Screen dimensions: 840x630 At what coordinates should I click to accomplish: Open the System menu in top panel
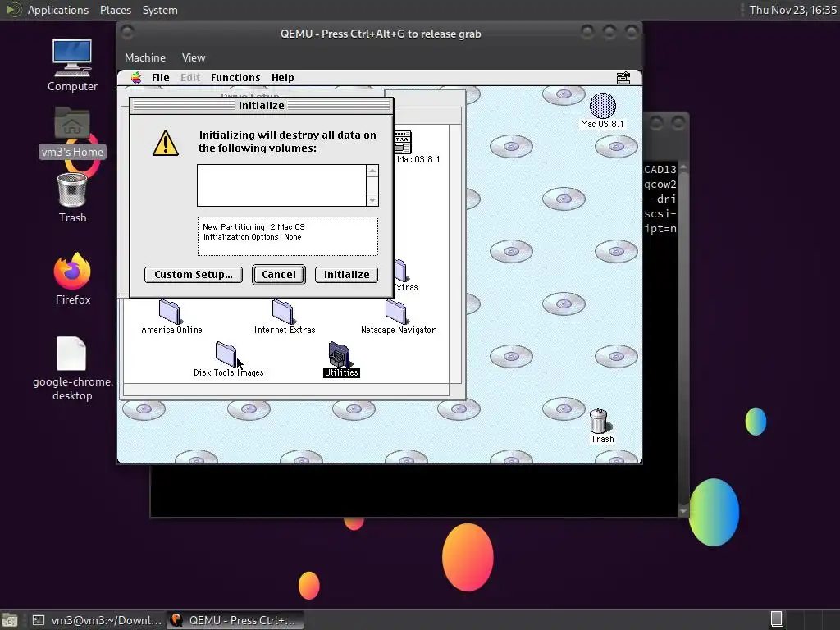point(160,10)
